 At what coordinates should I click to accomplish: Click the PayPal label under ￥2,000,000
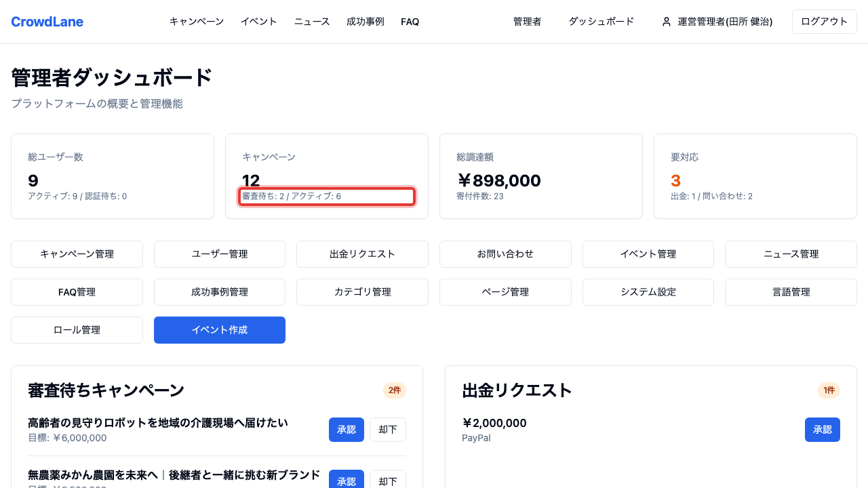pos(476,438)
